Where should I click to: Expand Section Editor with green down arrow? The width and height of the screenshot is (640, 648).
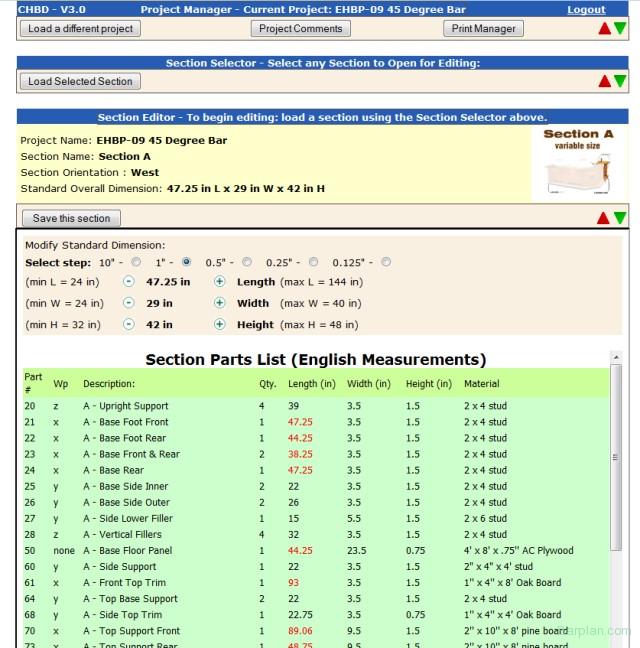coord(620,218)
